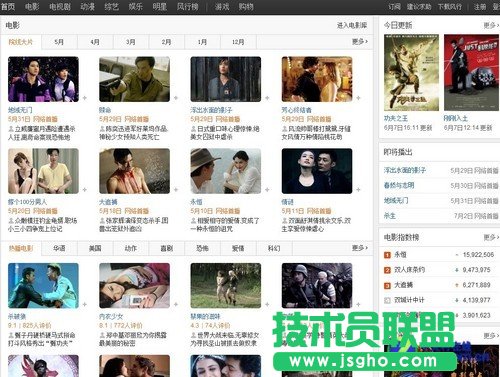The height and width of the screenshot is (377, 500).
Task: Open 春娇与志明 in 即将播出 list
Action: click(x=399, y=185)
